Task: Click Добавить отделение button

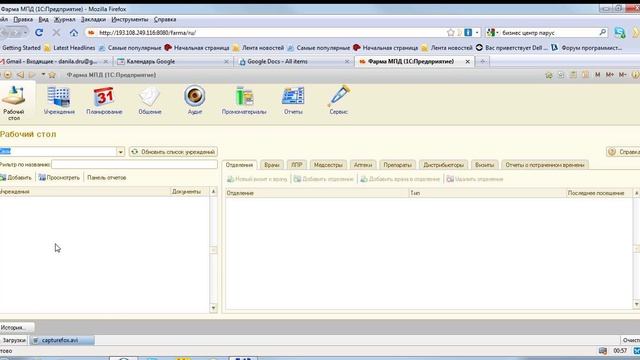Action: point(324,179)
